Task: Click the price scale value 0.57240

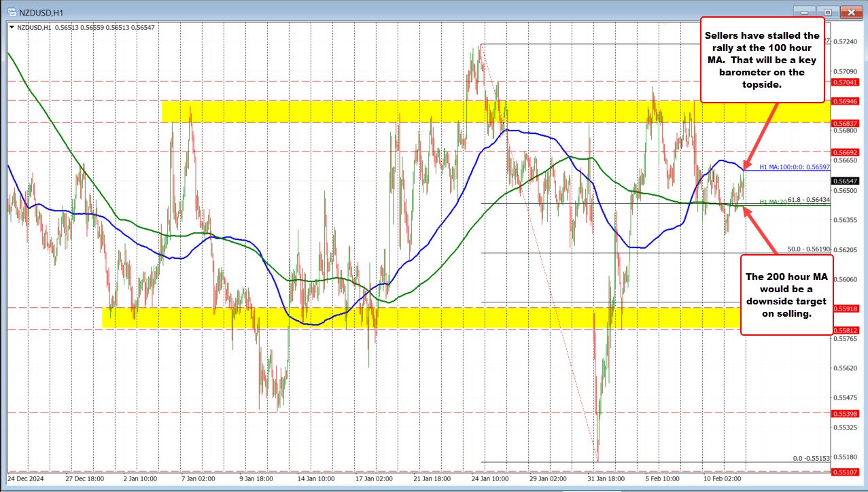Action: pyautogui.click(x=846, y=41)
